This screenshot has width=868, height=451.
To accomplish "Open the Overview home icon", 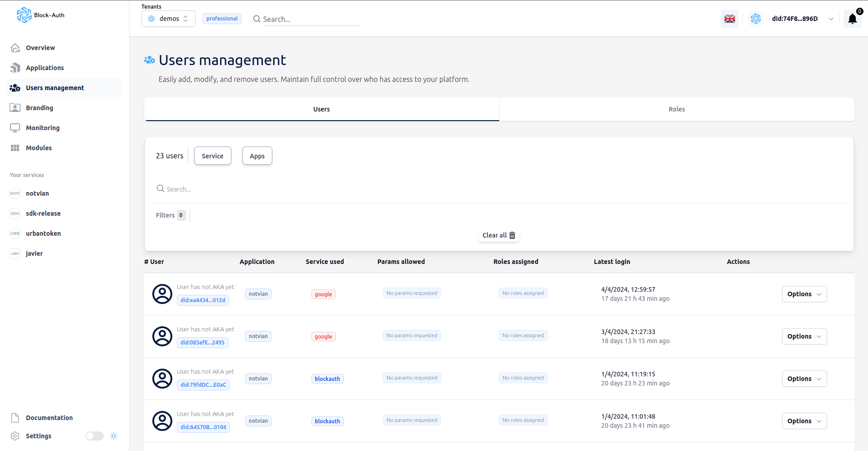I will click(x=15, y=48).
